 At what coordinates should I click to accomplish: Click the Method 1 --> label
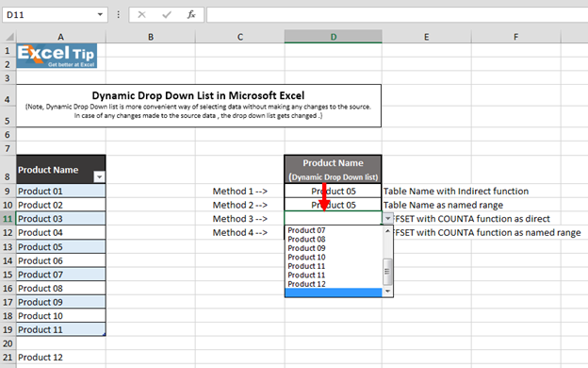point(240,192)
